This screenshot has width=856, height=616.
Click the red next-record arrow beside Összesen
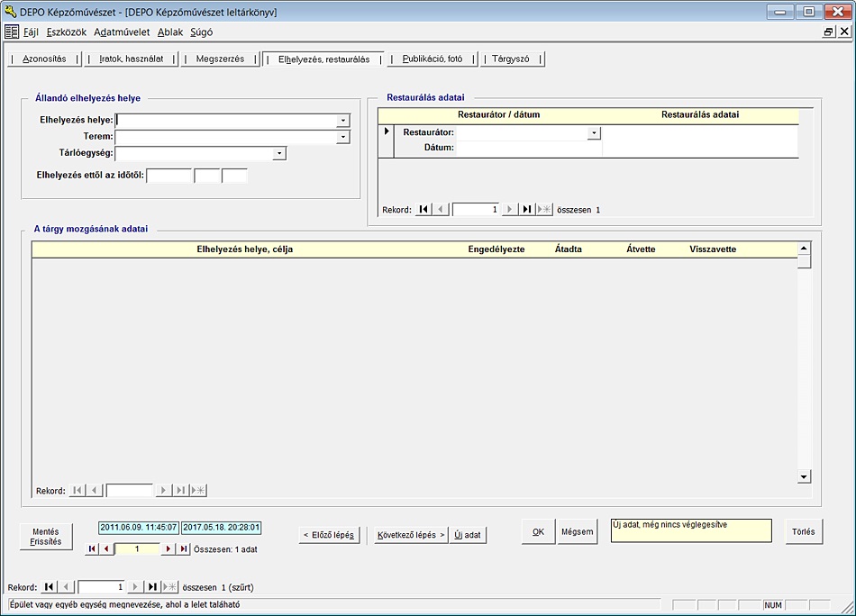[x=168, y=548]
